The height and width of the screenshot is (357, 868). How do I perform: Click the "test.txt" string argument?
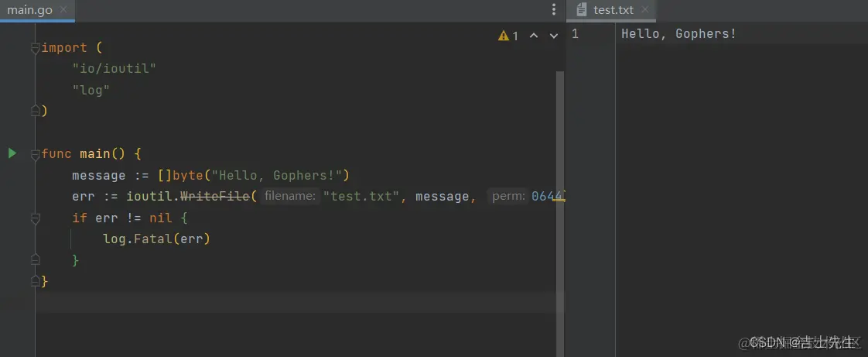pos(361,196)
